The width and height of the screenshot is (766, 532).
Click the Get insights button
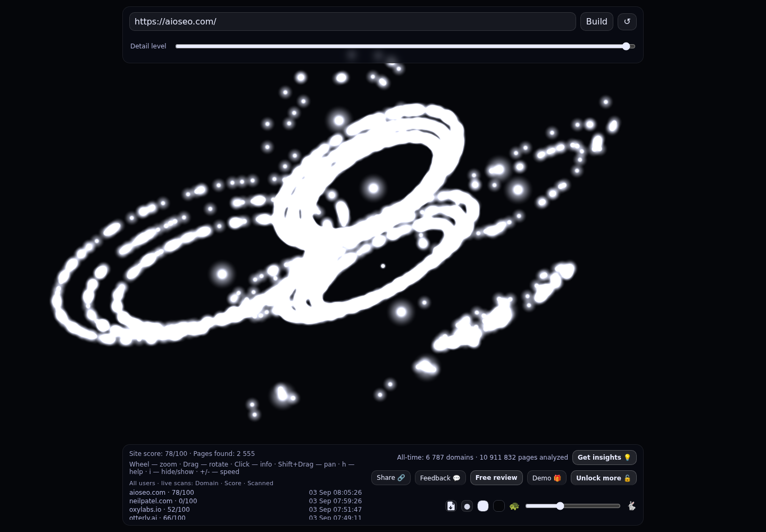(x=604, y=458)
